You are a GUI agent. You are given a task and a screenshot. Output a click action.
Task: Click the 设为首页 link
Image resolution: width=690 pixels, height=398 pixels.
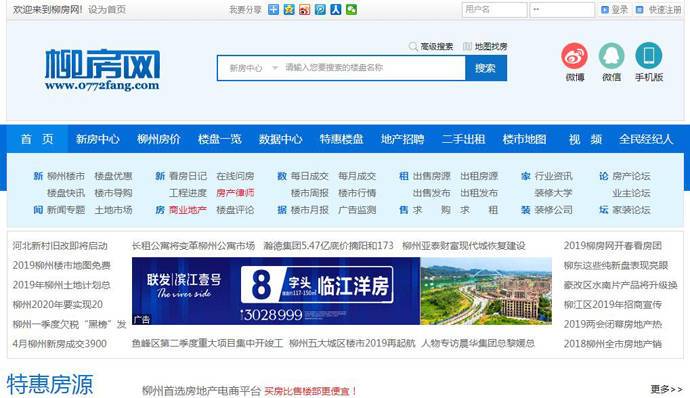coord(107,9)
